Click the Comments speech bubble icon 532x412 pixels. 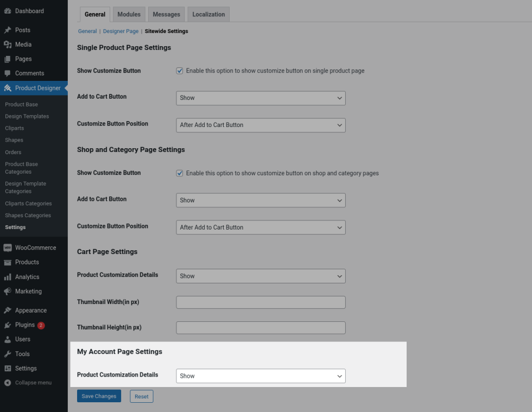8,73
